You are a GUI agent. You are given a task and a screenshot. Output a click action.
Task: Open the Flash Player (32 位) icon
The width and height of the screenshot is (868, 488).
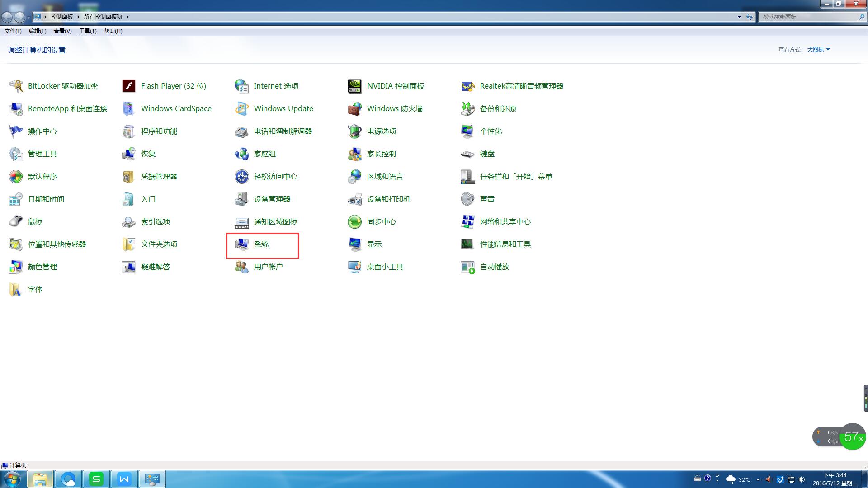pos(129,86)
